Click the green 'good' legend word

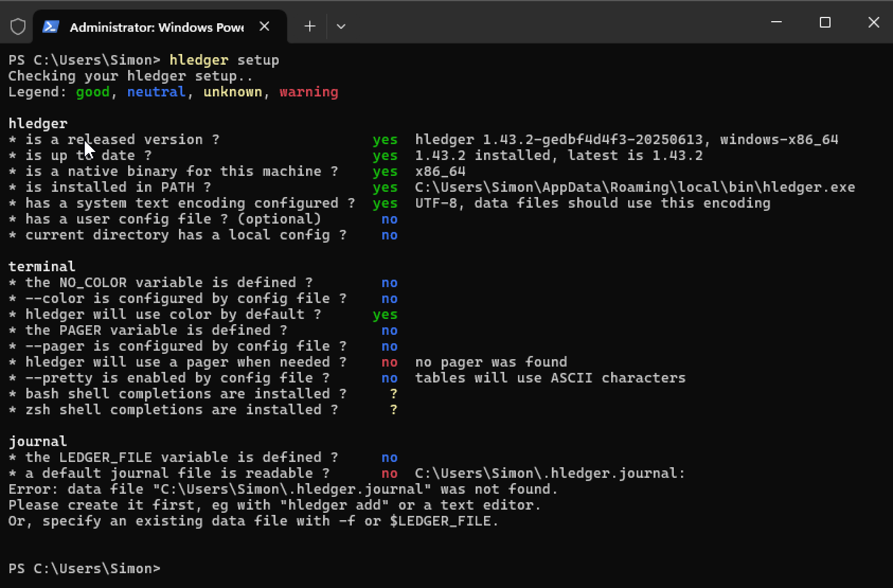coord(93,92)
